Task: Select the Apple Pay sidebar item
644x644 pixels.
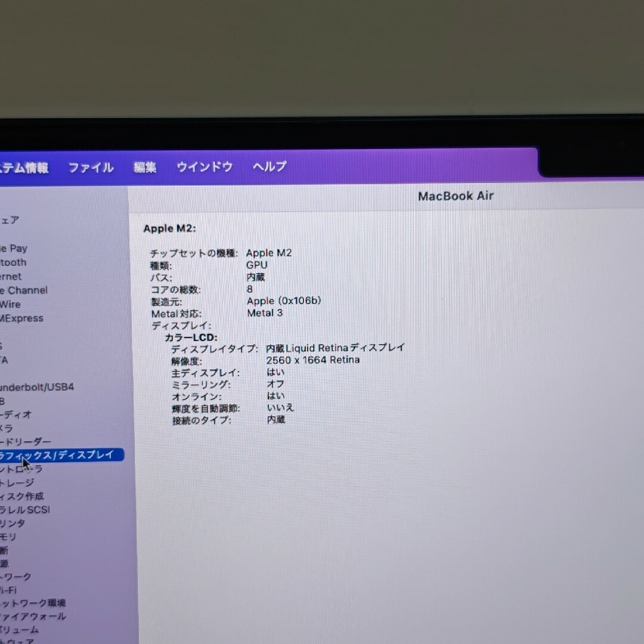Action: [x=14, y=249]
